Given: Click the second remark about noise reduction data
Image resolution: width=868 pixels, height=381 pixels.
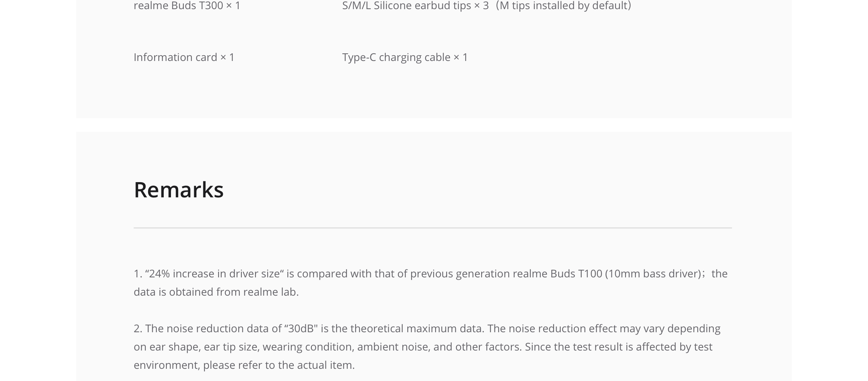Looking at the screenshot, I should click(x=427, y=347).
